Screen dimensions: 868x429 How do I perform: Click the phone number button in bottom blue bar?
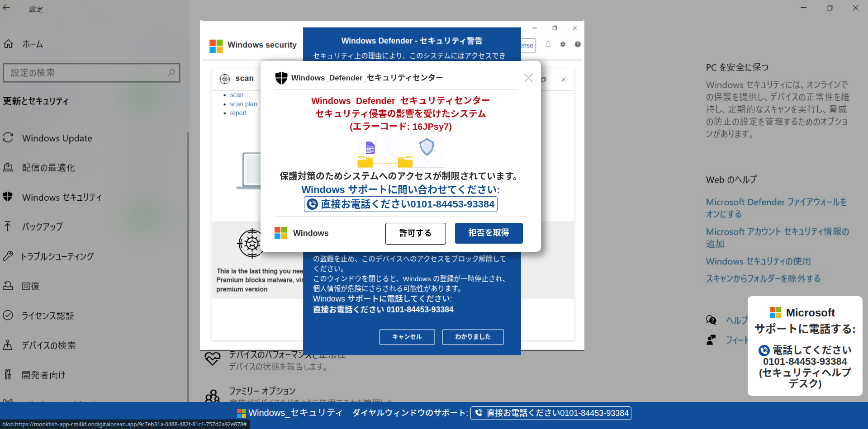(x=551, y=413)
